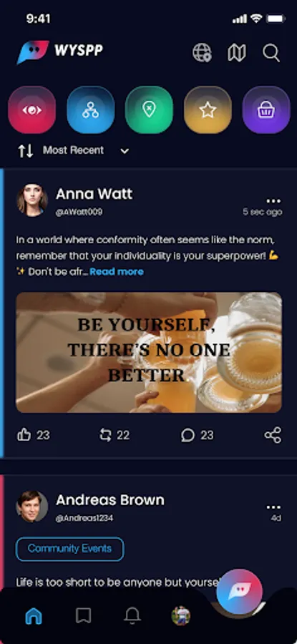The width and height of the screenshot is (297, 644).
Task: Switch to the notifications bell tab
Action: (132, 615)
